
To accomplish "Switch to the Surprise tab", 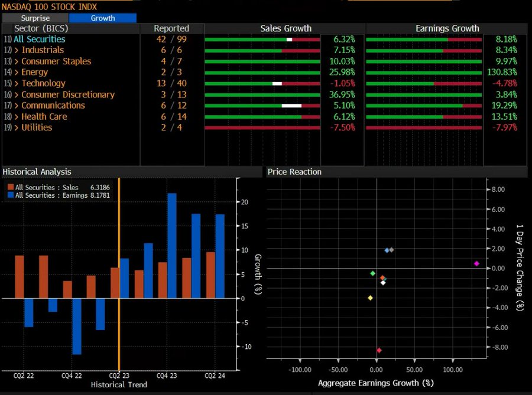I will click(x=35, y=18).
